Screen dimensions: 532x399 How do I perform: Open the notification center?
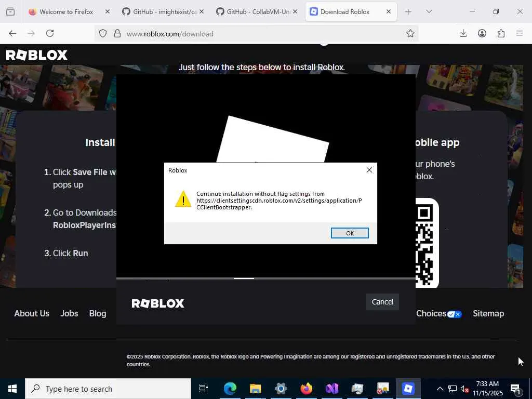516,390
